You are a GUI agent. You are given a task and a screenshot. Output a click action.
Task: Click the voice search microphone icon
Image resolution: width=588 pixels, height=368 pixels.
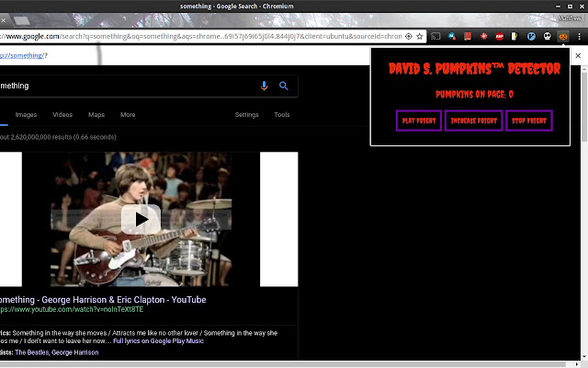click(x=264, y=86)
